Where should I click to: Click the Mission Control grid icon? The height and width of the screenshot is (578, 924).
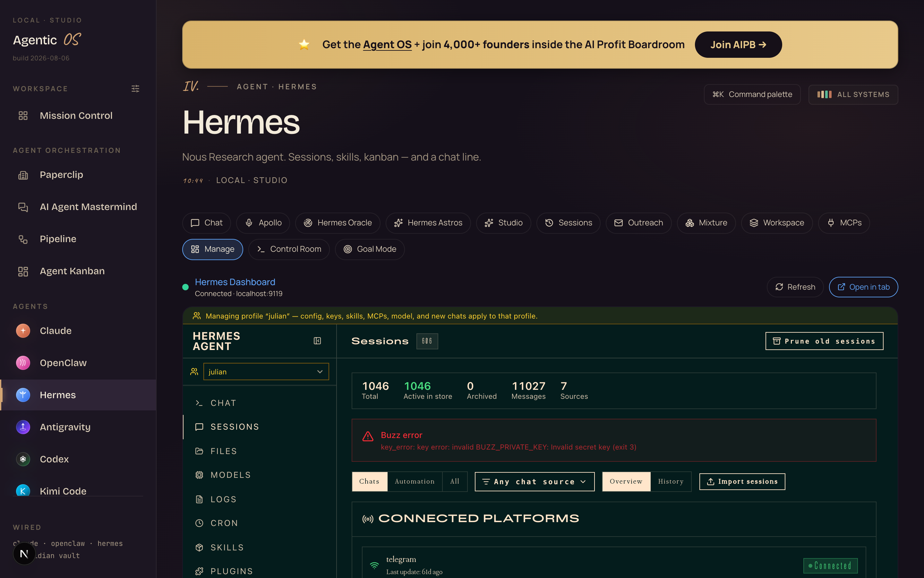click(23, 116)
